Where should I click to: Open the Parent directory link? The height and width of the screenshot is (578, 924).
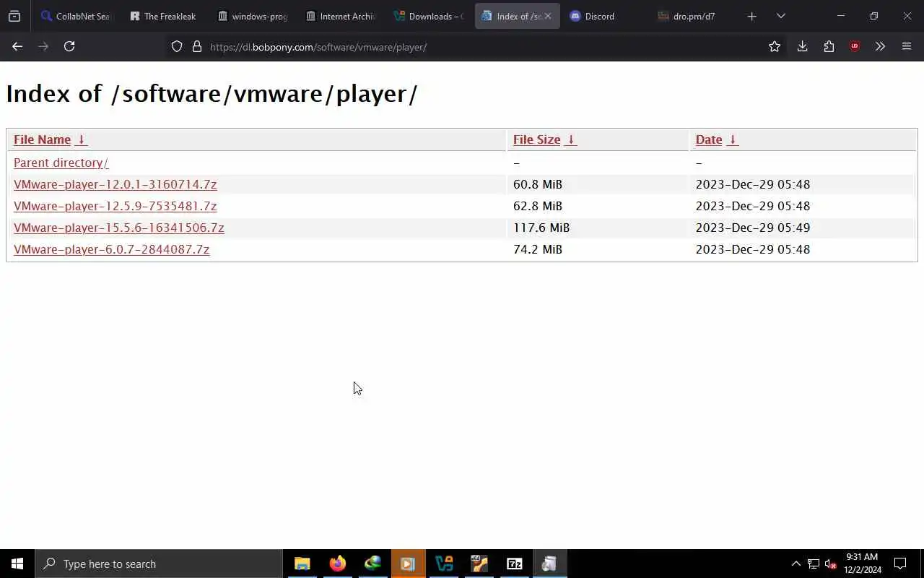pos(61,163)
